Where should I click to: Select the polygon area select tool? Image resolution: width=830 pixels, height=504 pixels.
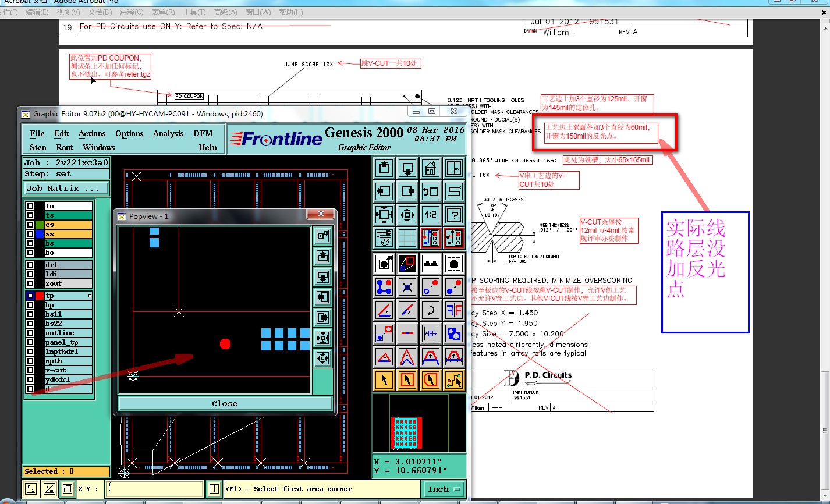click(431, 380)
